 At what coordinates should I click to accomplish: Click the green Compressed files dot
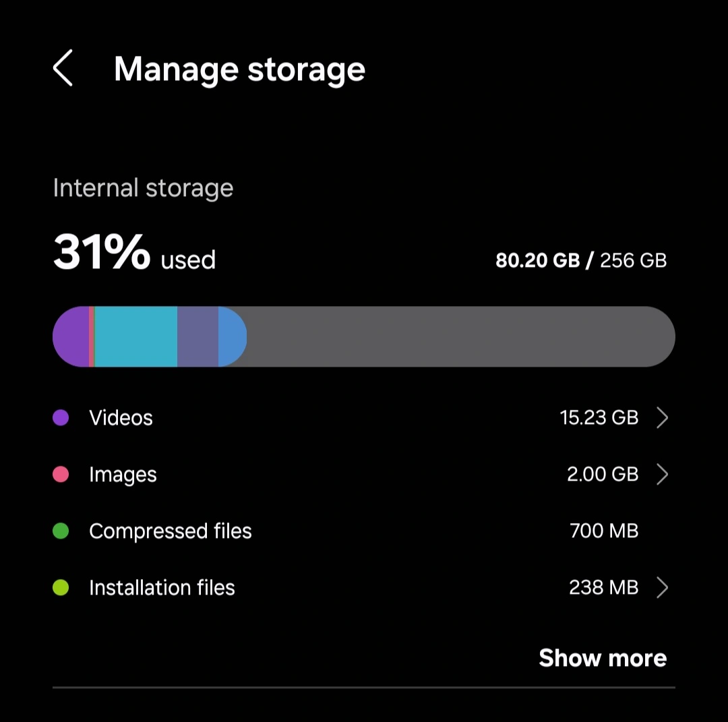tap(61, 531)
